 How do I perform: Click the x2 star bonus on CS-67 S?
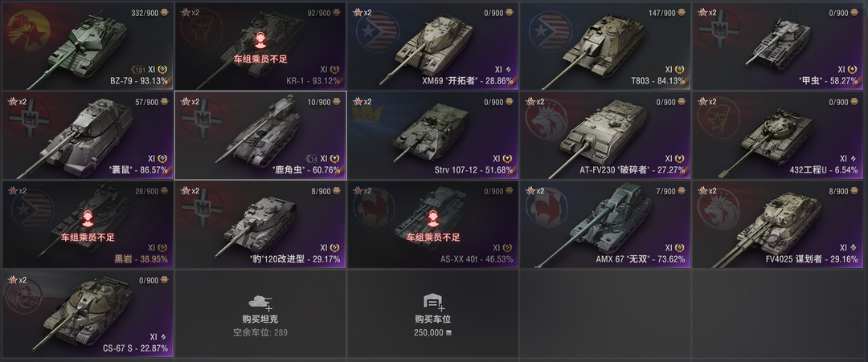click(x=16, y=280)
